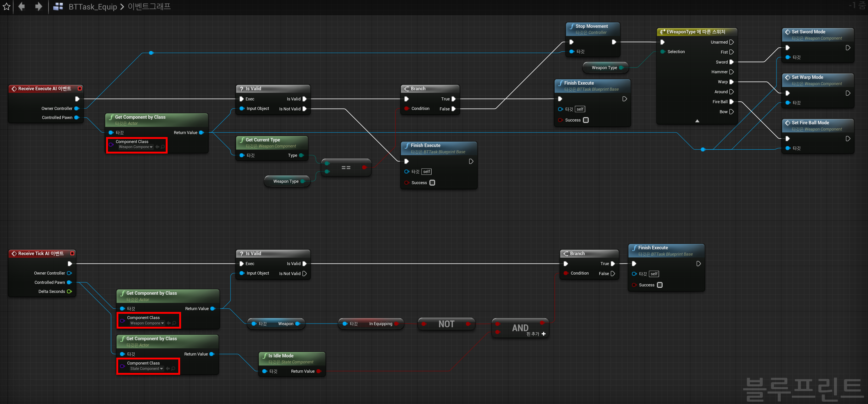Viewport: 868px width, 404px height.
Task: Click the use-selected arrow beside State Component
Action: (x=168, y=369)
